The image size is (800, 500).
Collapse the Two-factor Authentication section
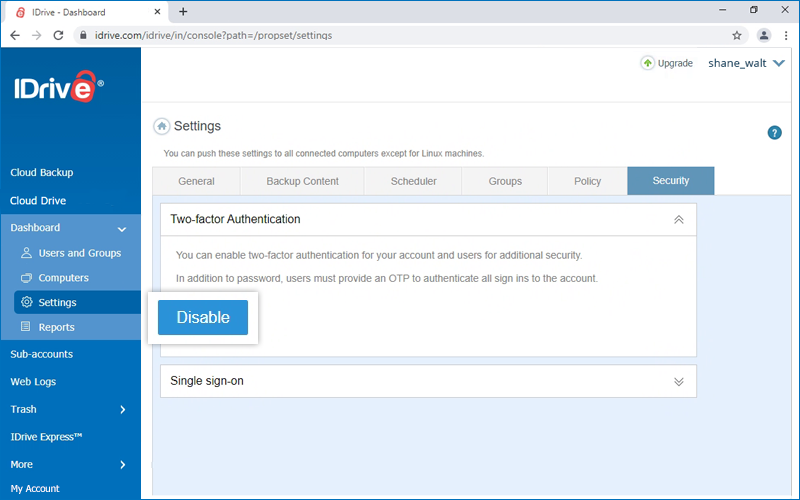click(678, 219)
